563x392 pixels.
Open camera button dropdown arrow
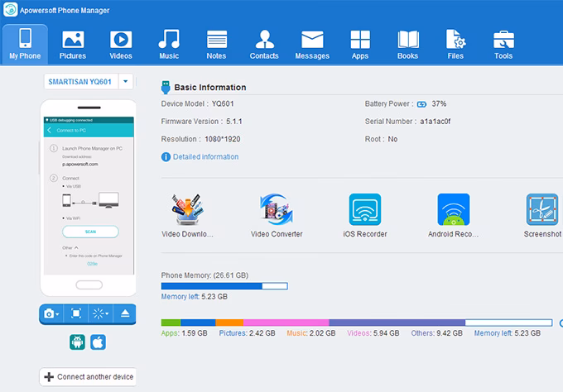(x=57, y=314)
